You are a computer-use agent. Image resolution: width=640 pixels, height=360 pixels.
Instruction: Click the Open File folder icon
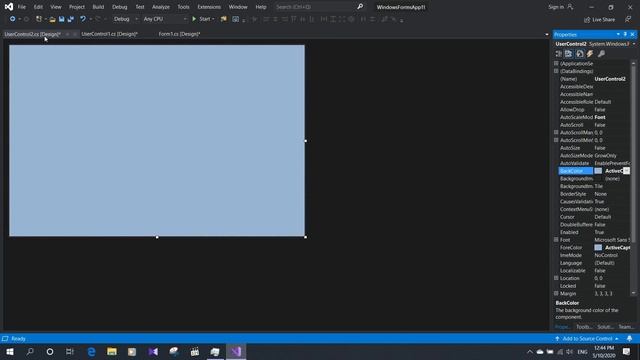52,19
